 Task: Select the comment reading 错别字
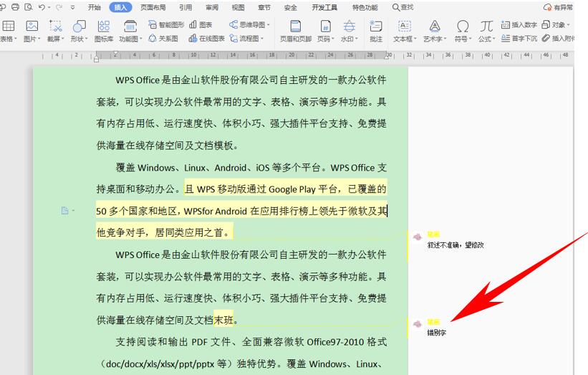point(436,333)
